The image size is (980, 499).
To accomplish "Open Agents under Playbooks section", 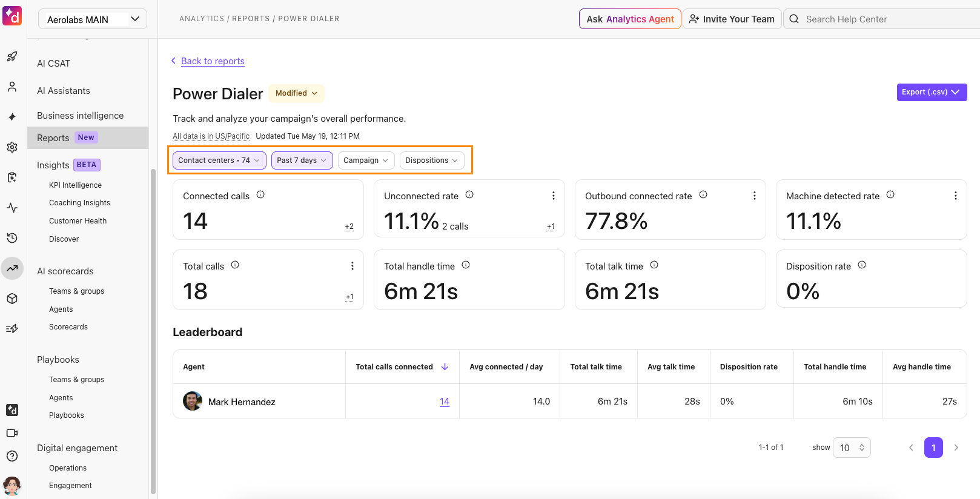I will (61, 398).
